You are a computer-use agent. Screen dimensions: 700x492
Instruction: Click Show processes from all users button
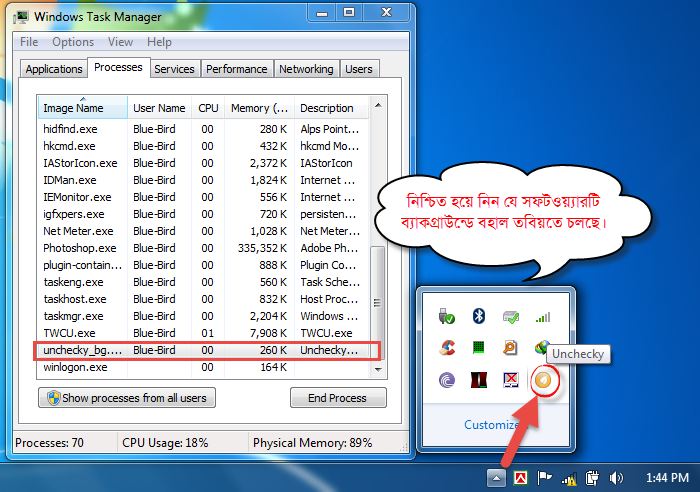[x=127, y=398]
